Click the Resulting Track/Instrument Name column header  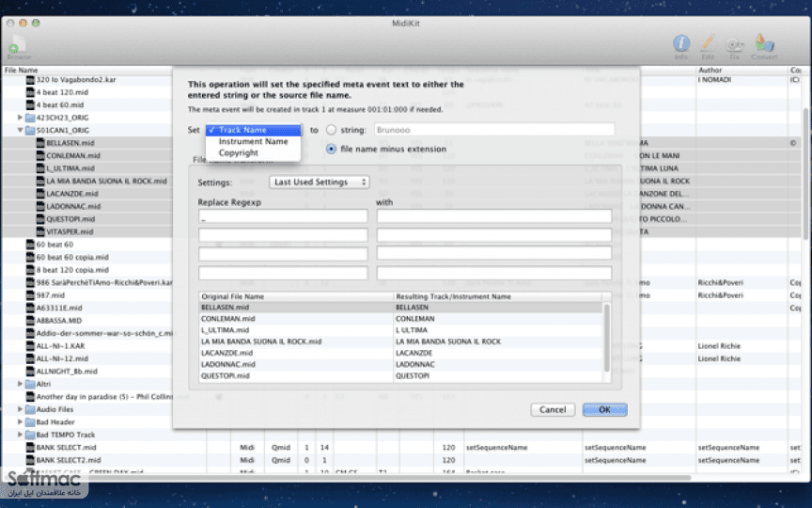pyautogui.click(x=498, y=296)
